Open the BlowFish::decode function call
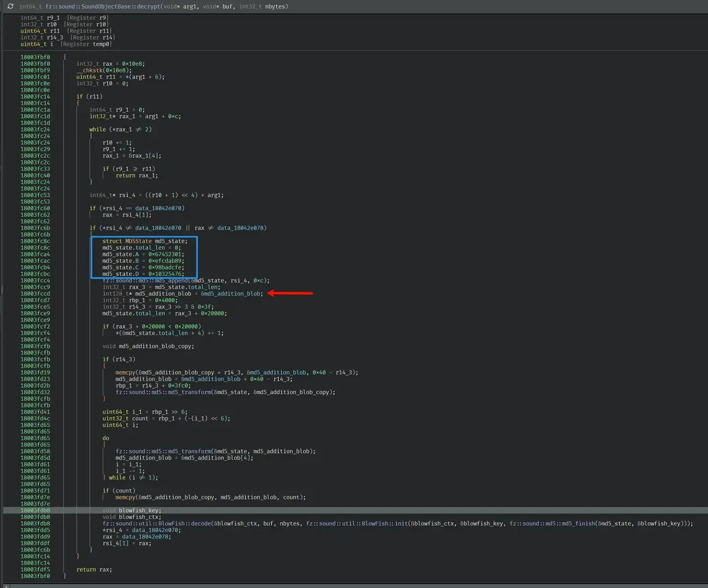The height and width of the screenshot is (588, 708). click(x=157, y=524)
